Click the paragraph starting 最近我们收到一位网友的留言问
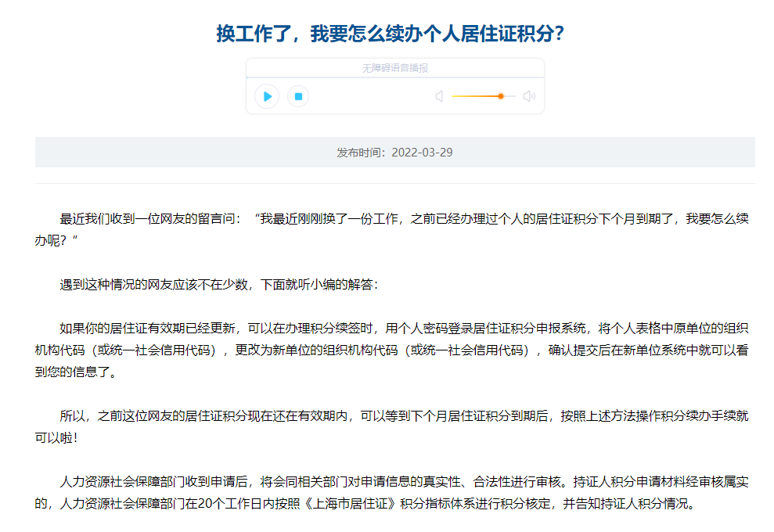 click(392, 229)
